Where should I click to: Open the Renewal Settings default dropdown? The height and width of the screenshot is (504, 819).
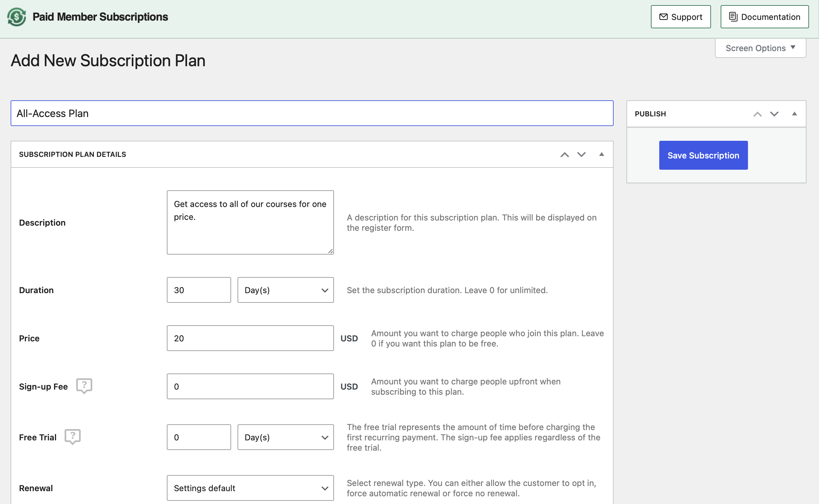click(x=250, y=488)
